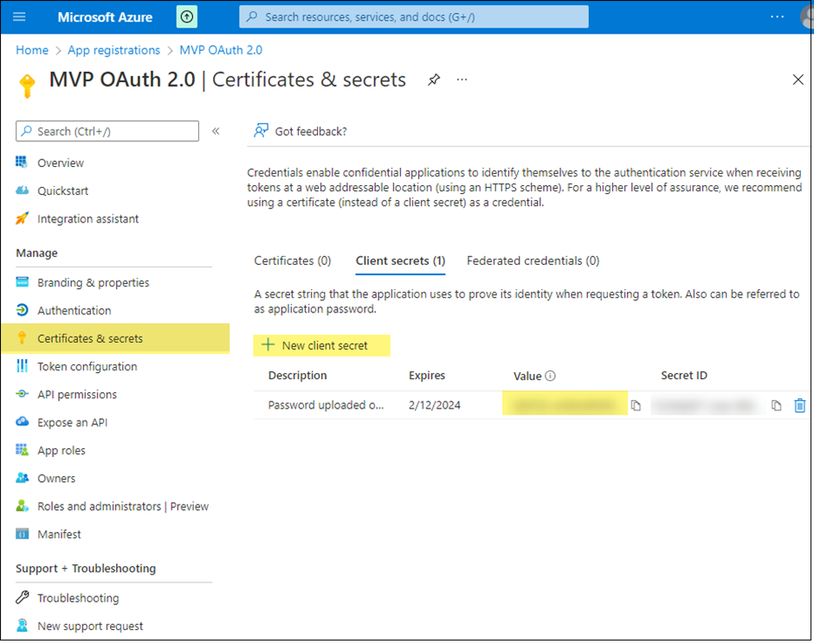Open the Expose an API menu item
814x644 pixels.
pyautogui.click(x=72, y=422)
